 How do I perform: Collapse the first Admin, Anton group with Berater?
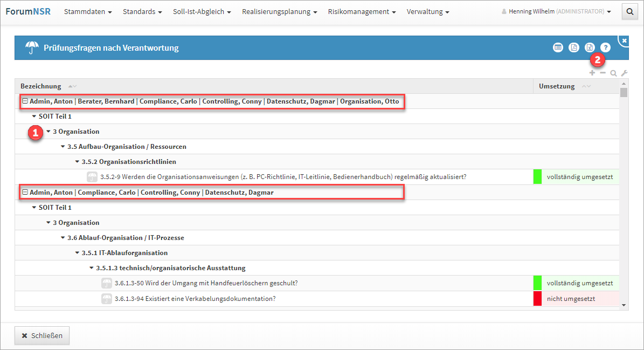24,101
